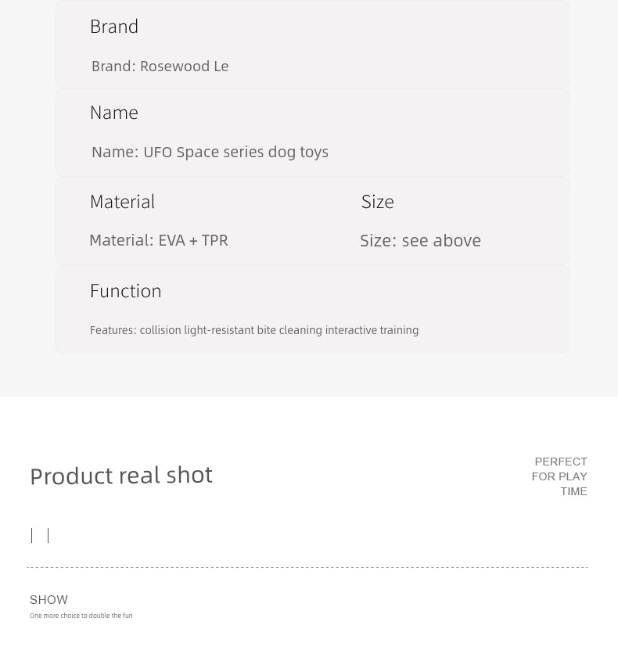Click the Function info card background
The height and width of the screenshot is (672, 618).
[x=312, y=310]
